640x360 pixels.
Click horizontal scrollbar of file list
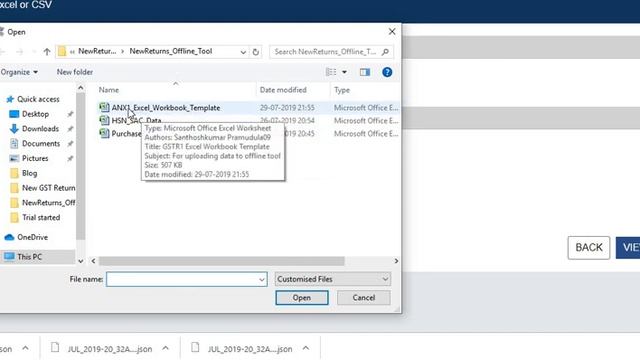coord(222,261)
